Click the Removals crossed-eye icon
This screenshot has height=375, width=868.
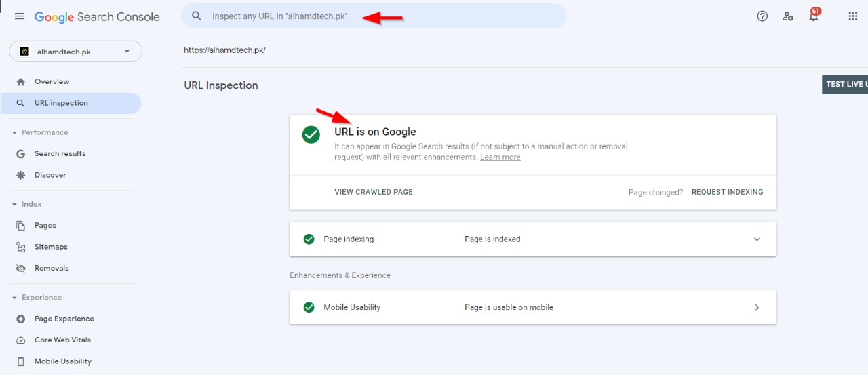tap(21, 268)
